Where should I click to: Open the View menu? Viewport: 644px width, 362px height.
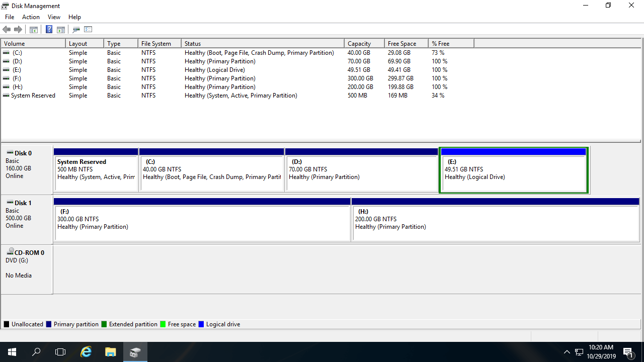54,17
